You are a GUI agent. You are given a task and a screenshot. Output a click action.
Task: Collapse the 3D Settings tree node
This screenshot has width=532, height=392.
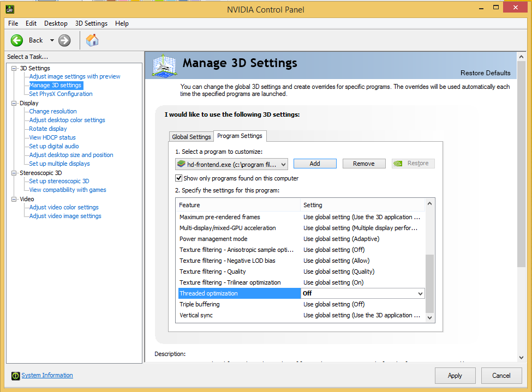click(14, 68)
